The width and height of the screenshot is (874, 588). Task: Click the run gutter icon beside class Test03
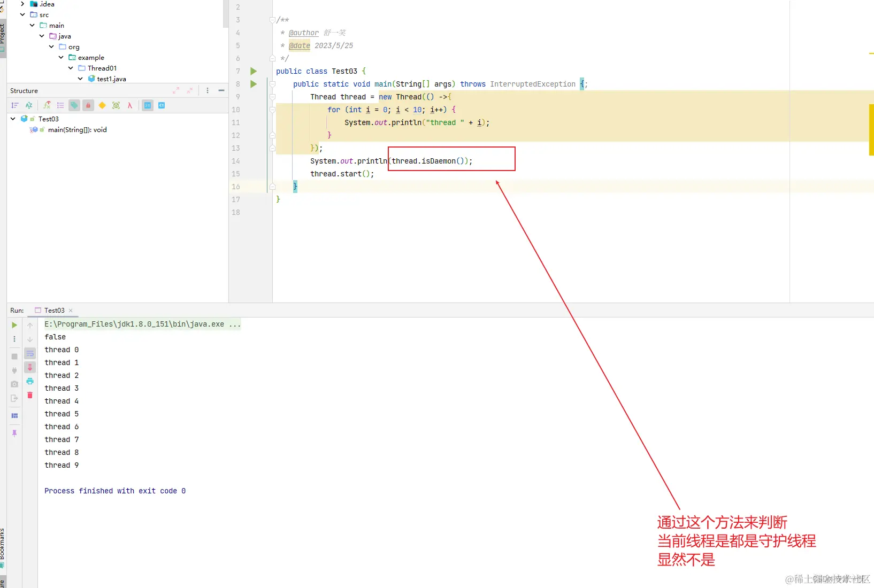coord(254,71)
